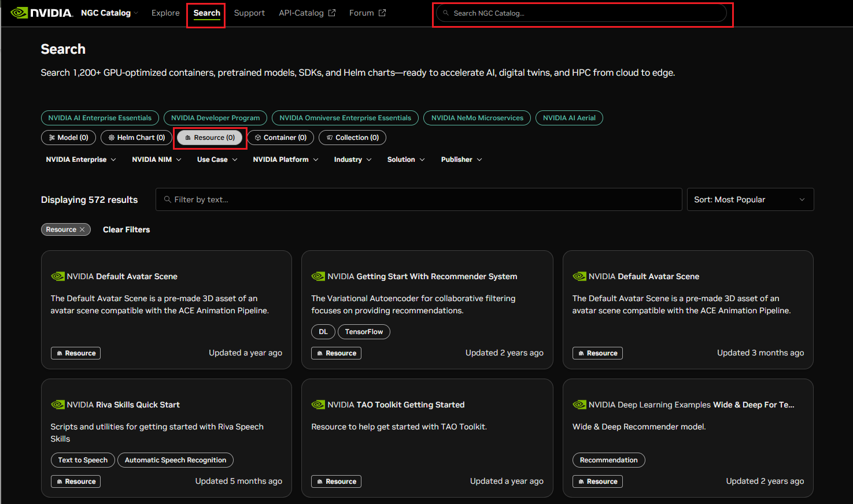Expand the Industry filter dropdown

pyautogui.click(x=353, y=160)
